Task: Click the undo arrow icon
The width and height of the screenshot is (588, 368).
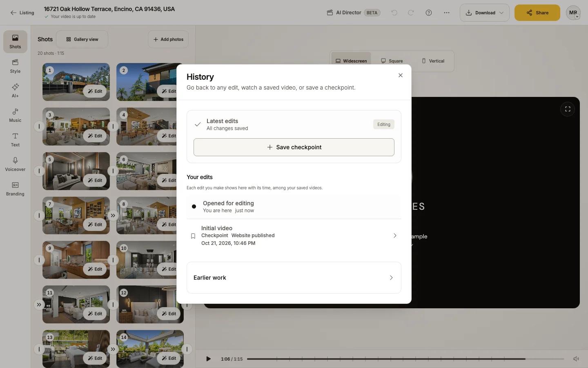Action: click(x=394, y=13)
